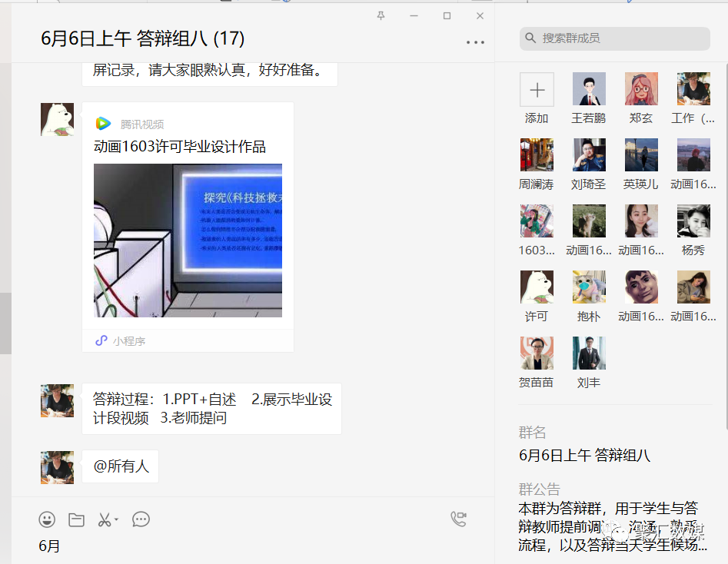The height and width of the screenshot is (564, 728).
Task: Open the emoji picker in chat toolbar
Action: [47, 520]
